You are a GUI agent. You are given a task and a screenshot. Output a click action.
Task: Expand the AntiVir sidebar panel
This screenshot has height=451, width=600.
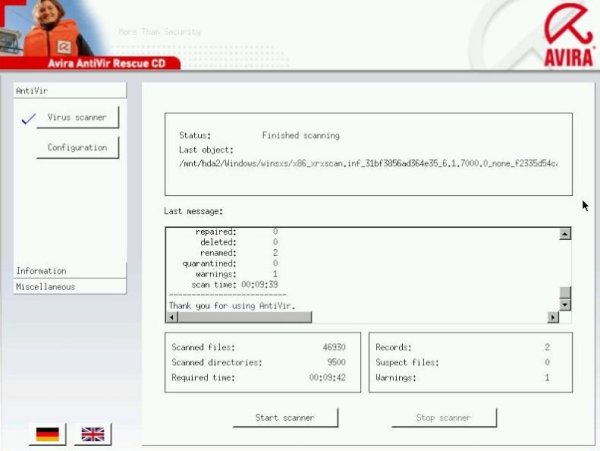point(70,91)
